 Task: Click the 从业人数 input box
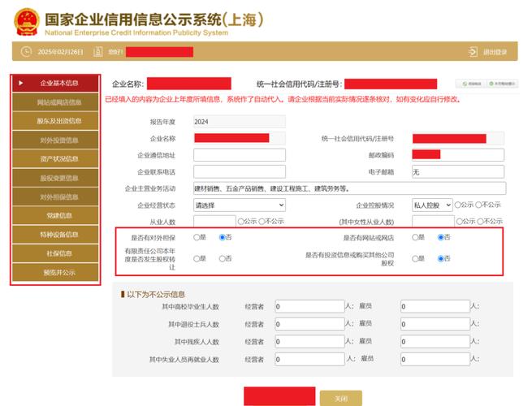tap(214, 222)
